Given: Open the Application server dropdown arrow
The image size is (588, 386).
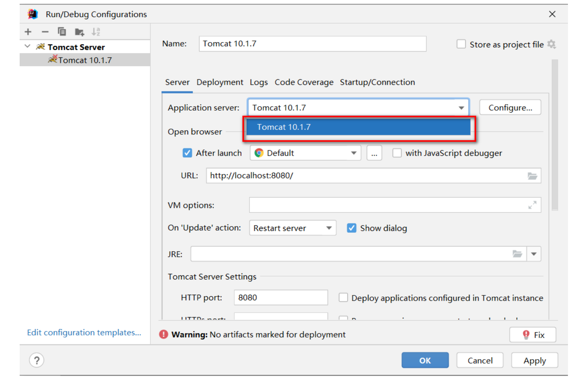Looking at the screenshot, I should 461,108.
